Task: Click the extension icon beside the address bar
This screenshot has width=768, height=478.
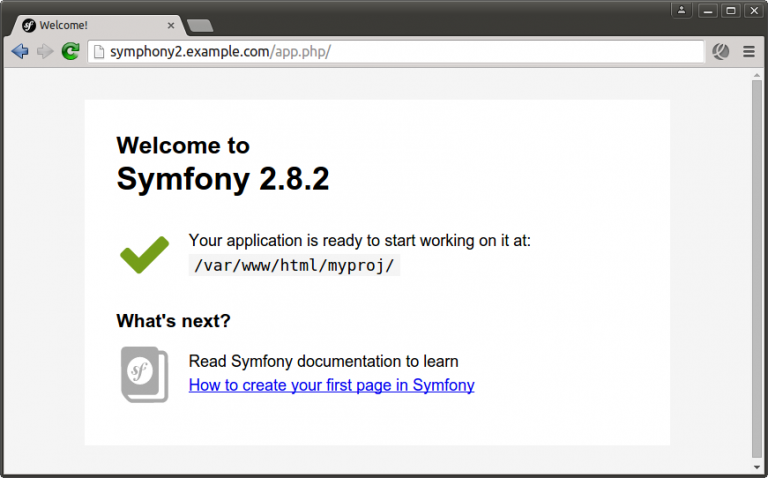Action: pyautogui.click(x=720, y=51)
